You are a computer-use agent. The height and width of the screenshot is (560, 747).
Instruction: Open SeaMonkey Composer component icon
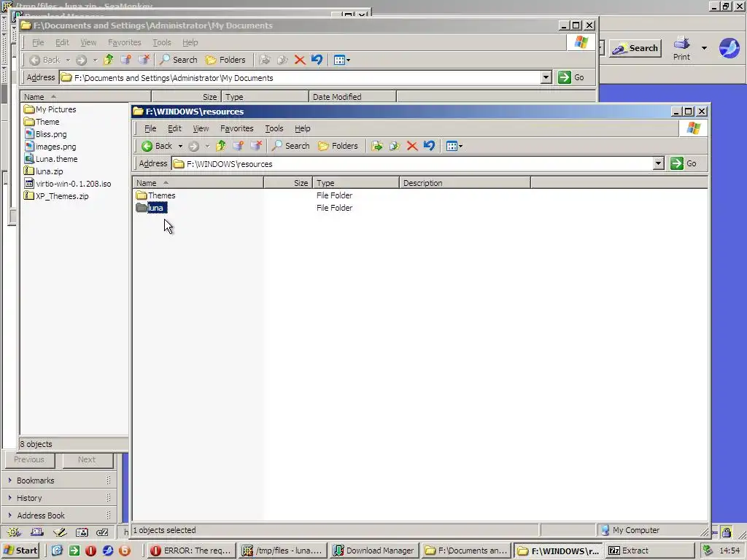point(60,532)
